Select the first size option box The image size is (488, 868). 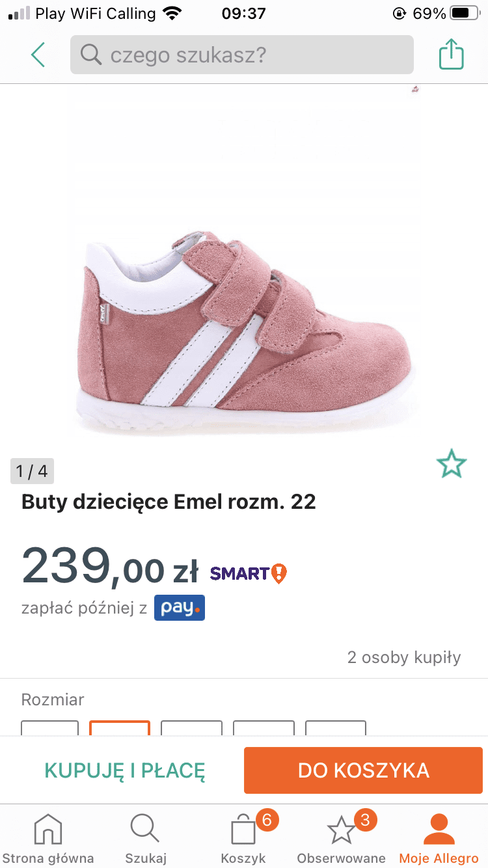click(x=50, y=728)
